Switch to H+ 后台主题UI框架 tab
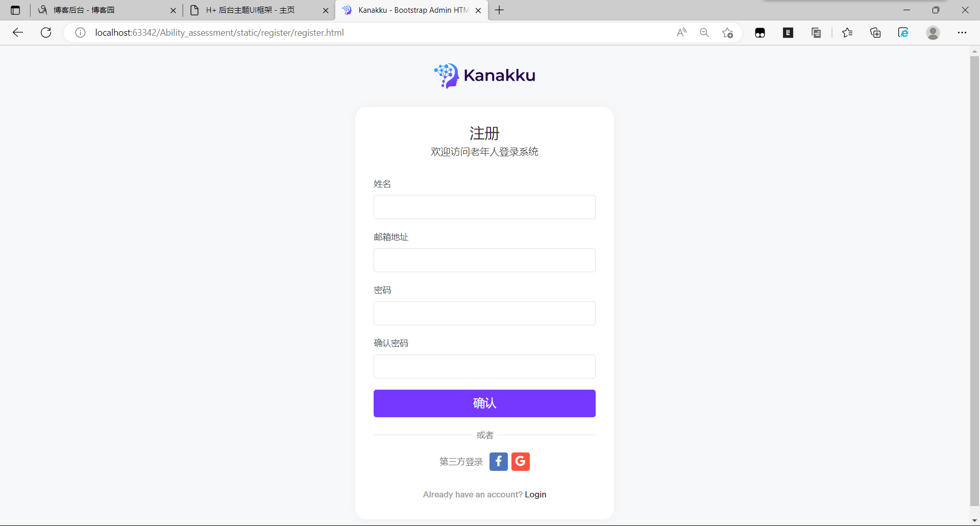The height and width of the screenshot is (526, 980). pos(255,10)
